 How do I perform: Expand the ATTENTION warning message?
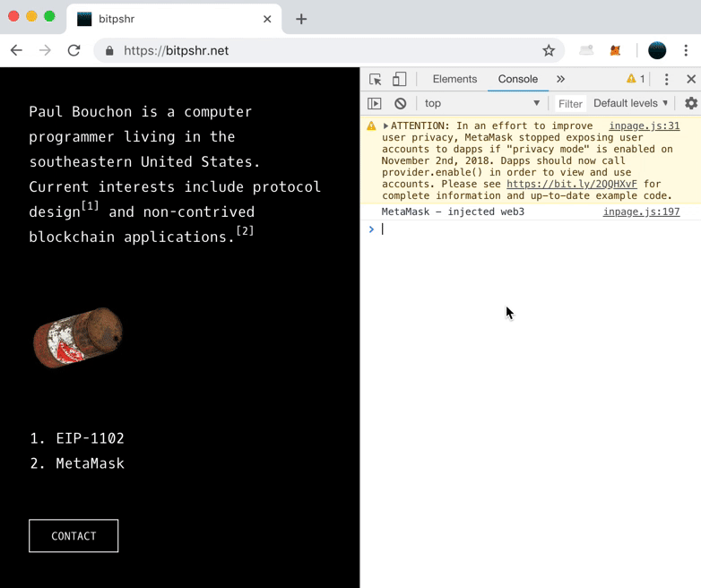pos(385,125)
